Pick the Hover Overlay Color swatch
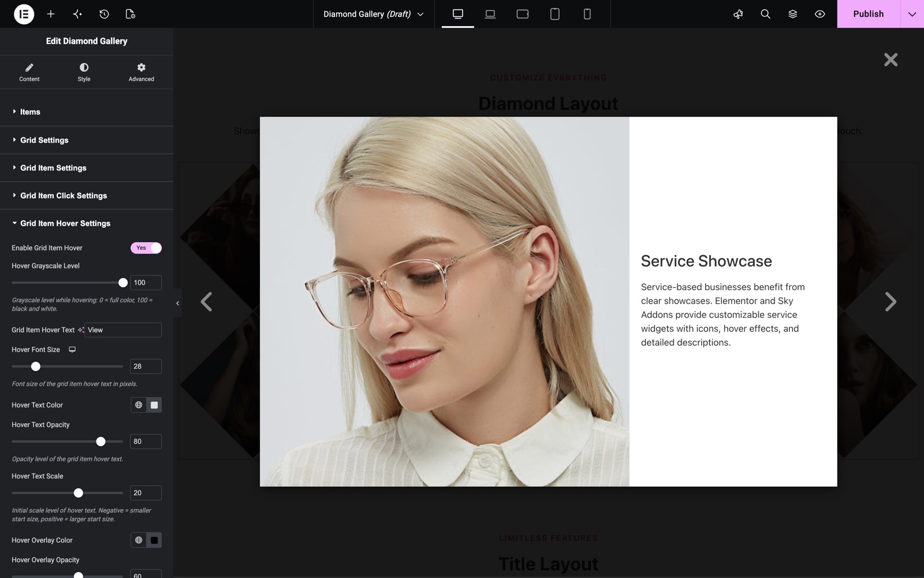Viewport: 924px width, 578px height. coord(154,540)
